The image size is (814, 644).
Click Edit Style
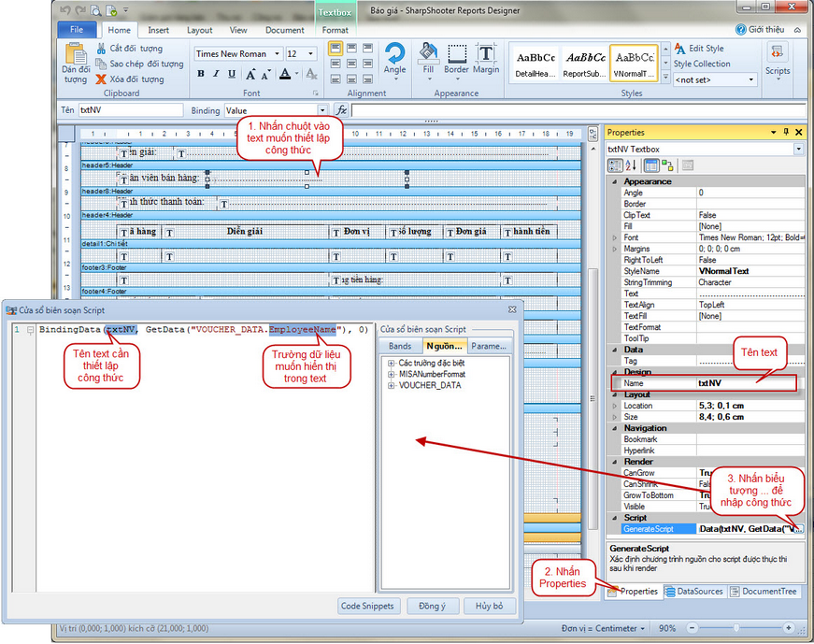699,49
